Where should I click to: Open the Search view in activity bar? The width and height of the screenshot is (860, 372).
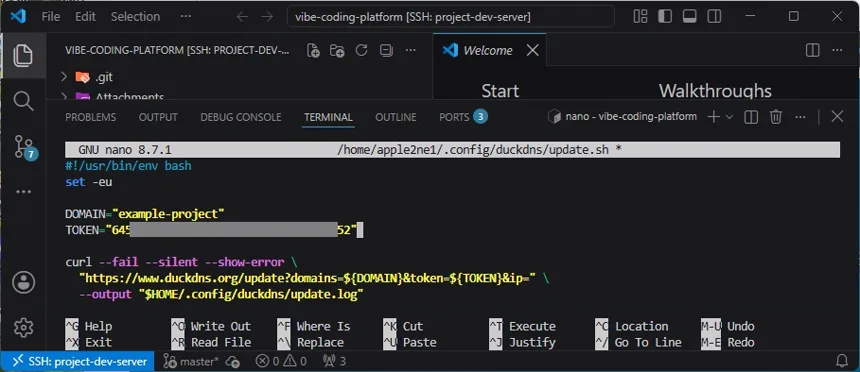[22, 101]
